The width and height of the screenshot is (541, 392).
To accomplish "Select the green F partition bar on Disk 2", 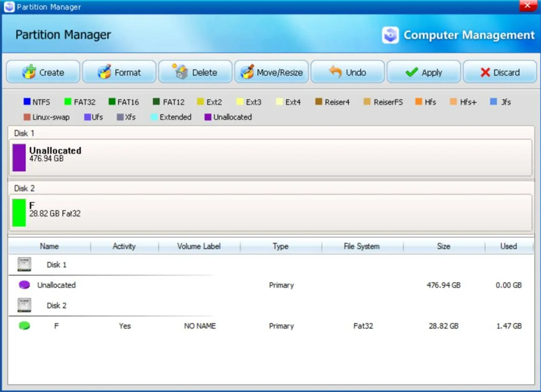I will click(19, 212).
